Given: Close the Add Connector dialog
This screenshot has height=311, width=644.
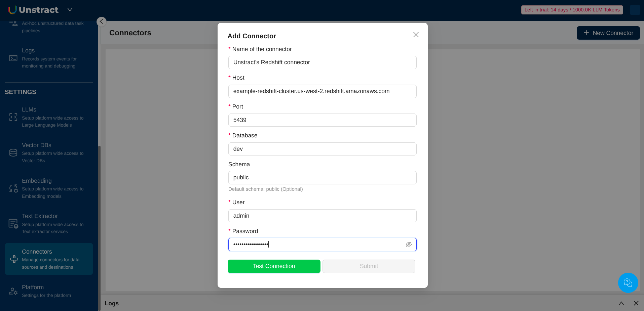Looking at the screenshot, I should click(x=416, y=35).
